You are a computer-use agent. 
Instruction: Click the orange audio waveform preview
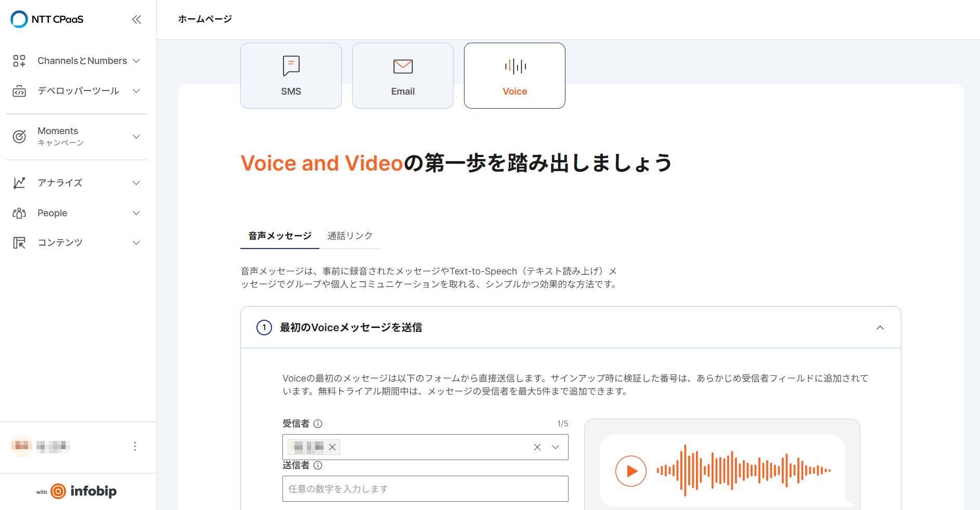coord(744,470)
